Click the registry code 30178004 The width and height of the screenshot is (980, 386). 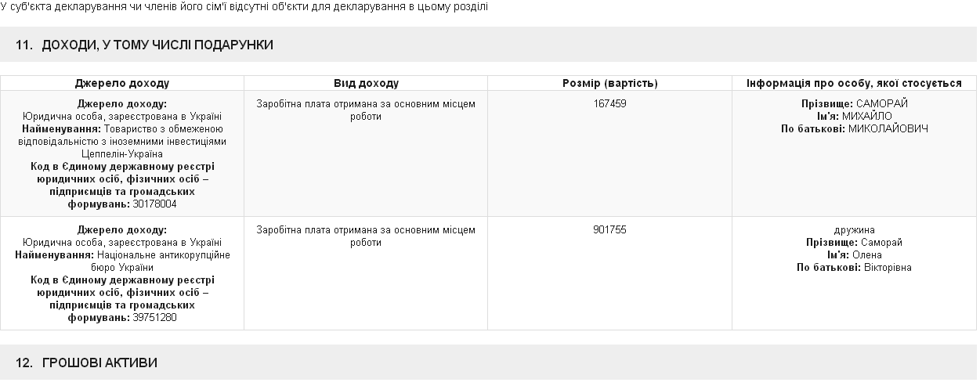(154, 204)
